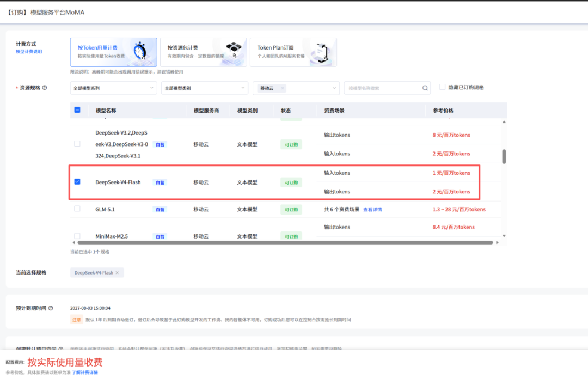Click the table scroll-down arrow

[x=504, y=236]
